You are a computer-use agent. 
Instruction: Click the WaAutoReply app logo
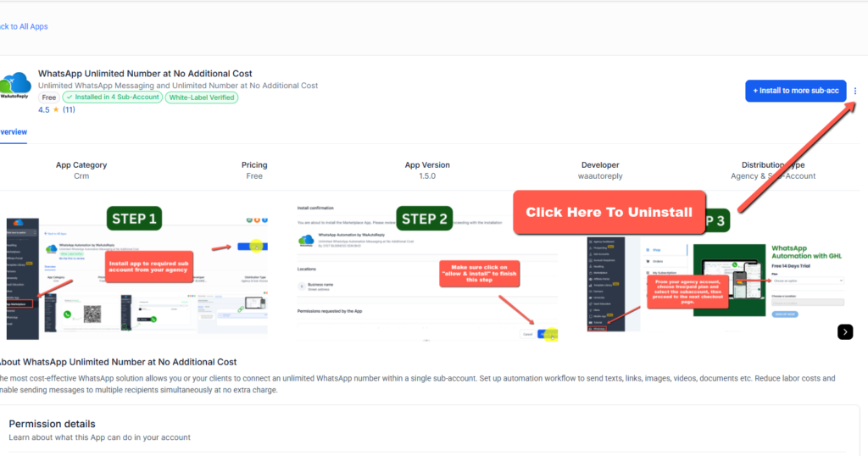tap(15, 86)
